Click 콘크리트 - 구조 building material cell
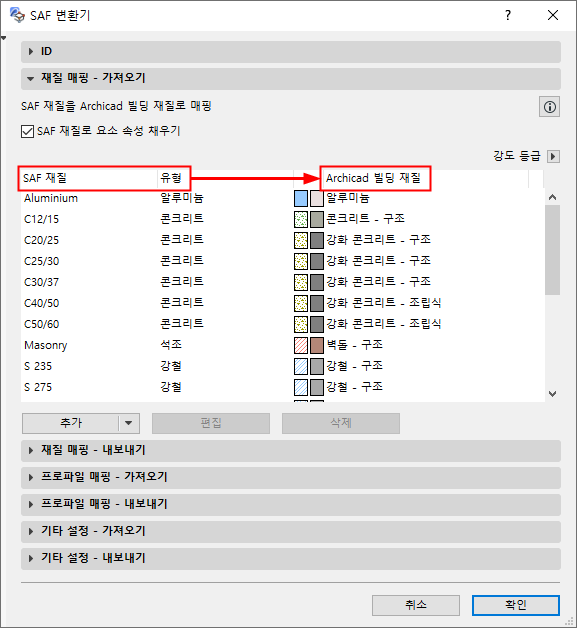Image resolution: width=577 pixels, height=628 pixels. pyautogui.click(x=366, y=219)
